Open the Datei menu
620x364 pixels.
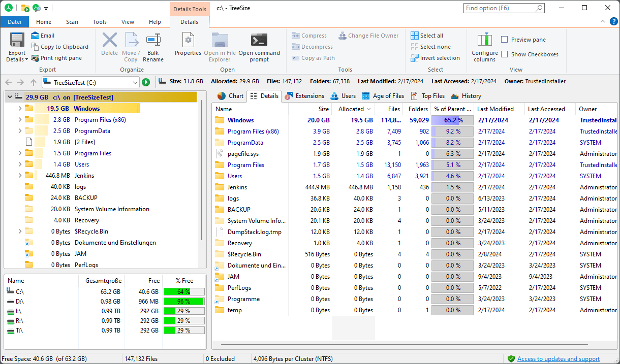(x=15, y=22)
